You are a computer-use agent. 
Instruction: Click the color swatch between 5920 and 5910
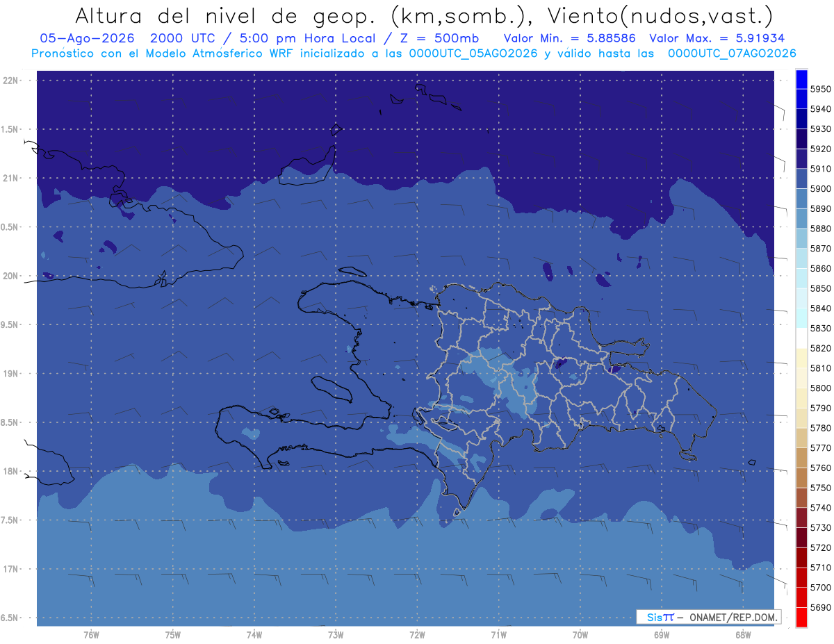click(x=801, y=158)
